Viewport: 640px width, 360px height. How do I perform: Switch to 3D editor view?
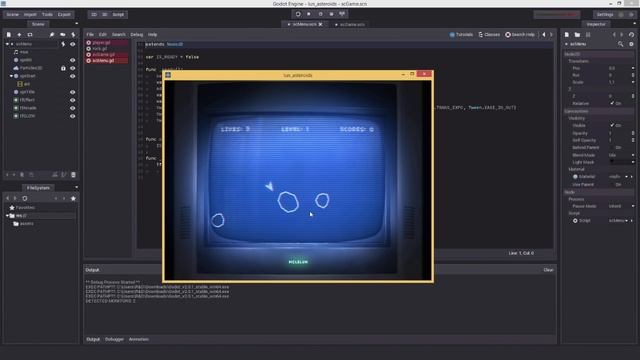(105, 14)
